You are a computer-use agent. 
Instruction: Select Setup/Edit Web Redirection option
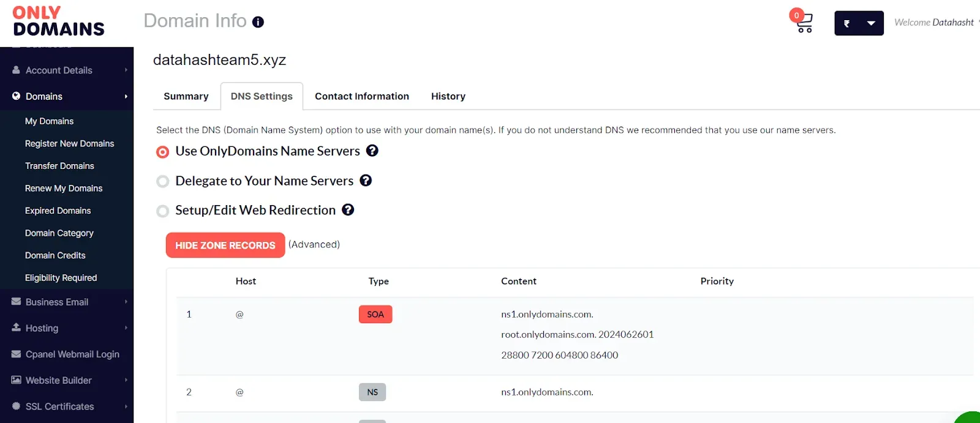coord(162,211)
